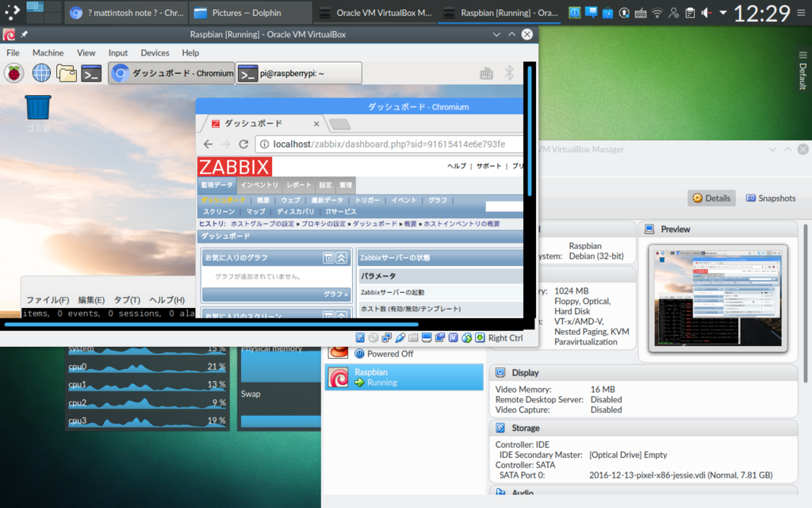Open the Trash (ゴミ箱) desktop icon
Screen dimensions: 812x508
[x=38, y=114]
